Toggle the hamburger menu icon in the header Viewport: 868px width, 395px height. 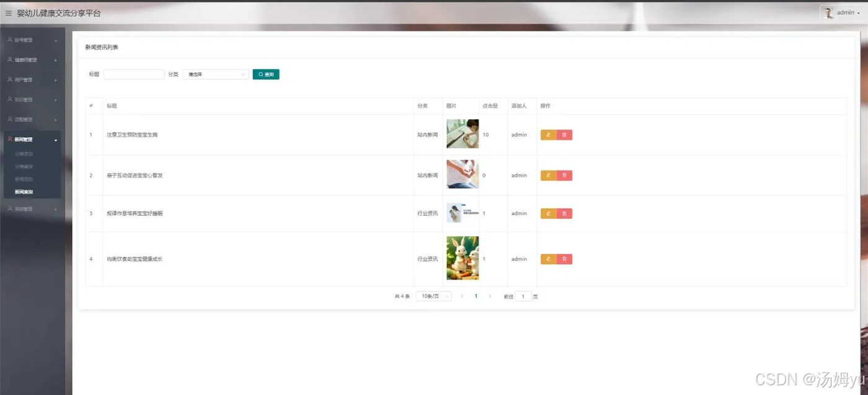coord(8,13)
